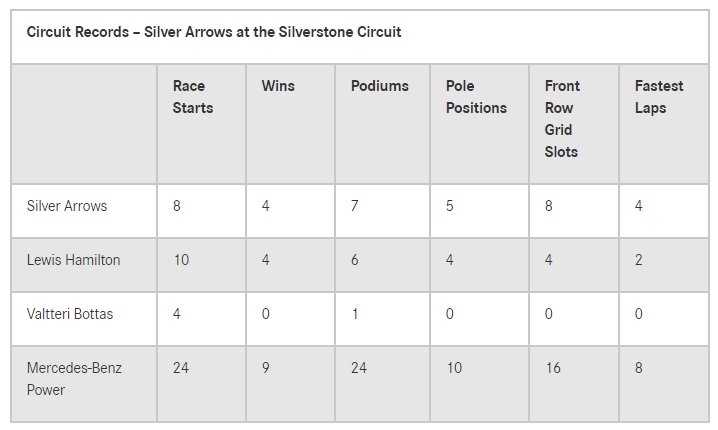Click the Front Row Grid Slots header
This screenshot has width=718, height=430.
coord(563,118)
